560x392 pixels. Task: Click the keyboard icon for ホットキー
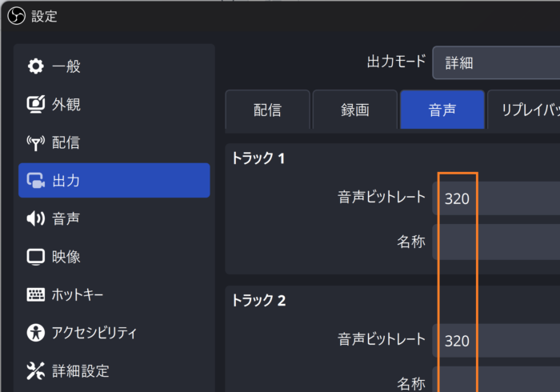click(36, 295)
